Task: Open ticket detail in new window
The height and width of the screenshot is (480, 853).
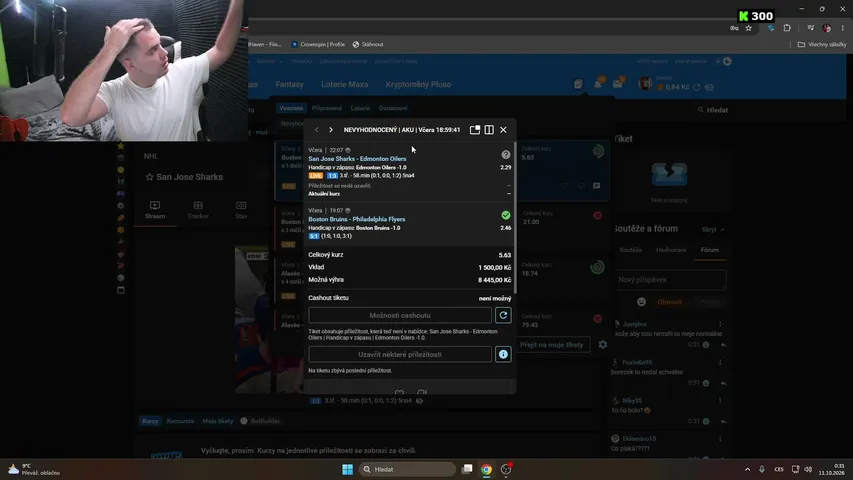Action: [x=475, y=130]
